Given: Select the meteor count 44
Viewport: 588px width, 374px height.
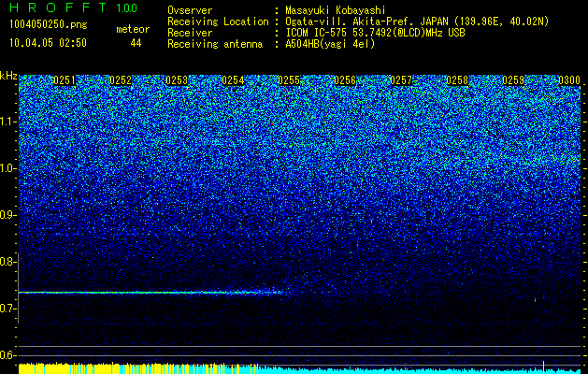Looking at the screenshot, I should tap(136, 43).
